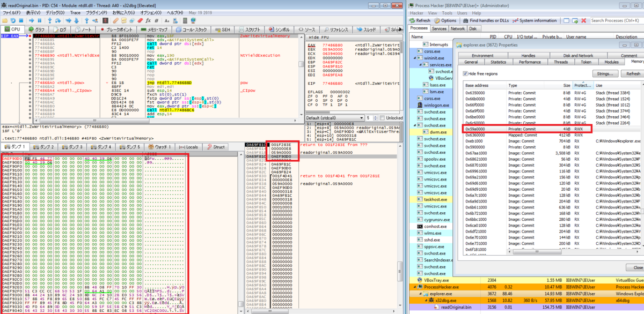Click the Stop debugging square icon

[x=21, y=20]
